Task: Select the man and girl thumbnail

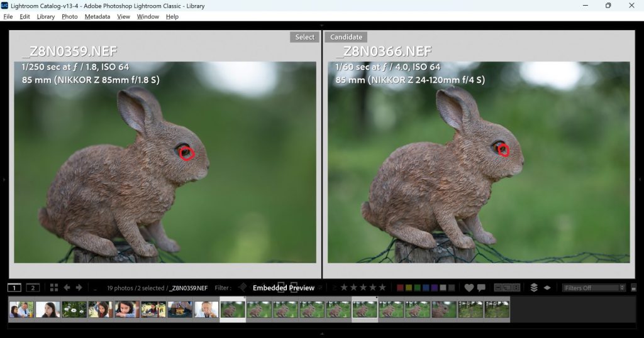Action: (x=21, y=309)
